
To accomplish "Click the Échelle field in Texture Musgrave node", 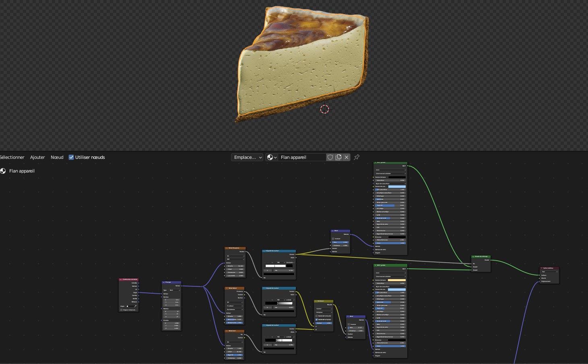I will point(235,266).
